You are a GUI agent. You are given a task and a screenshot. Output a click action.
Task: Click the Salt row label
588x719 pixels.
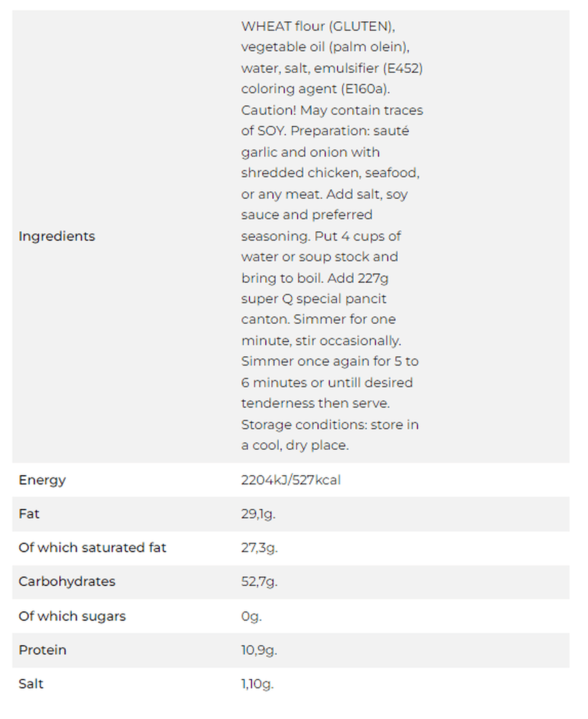pos(31,684)
